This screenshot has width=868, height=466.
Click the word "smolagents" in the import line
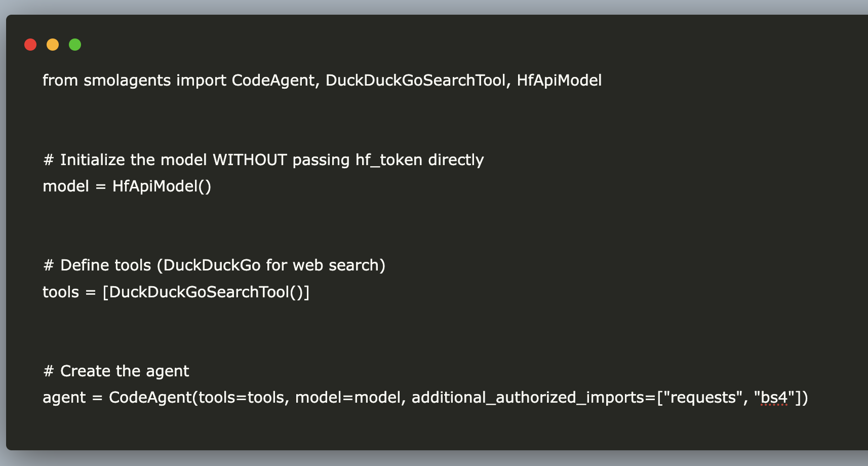127,81
